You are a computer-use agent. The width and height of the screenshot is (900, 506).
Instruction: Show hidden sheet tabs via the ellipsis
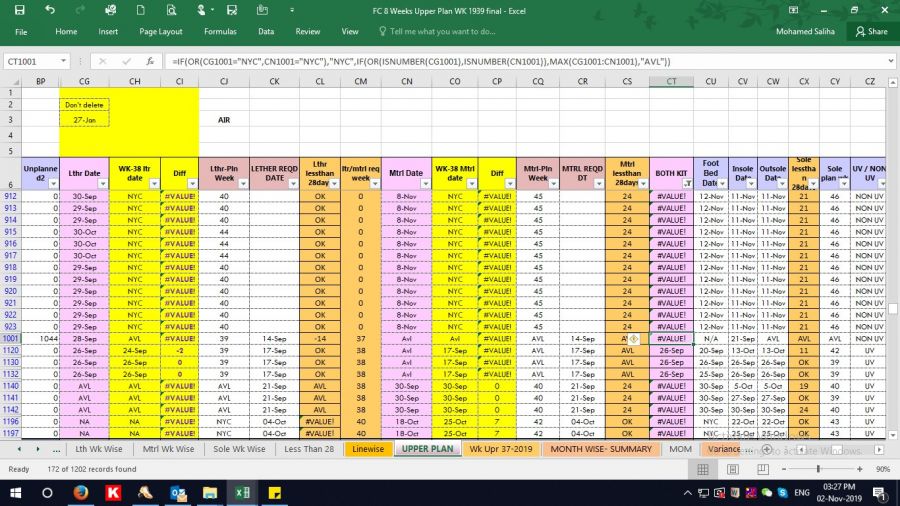56,449
